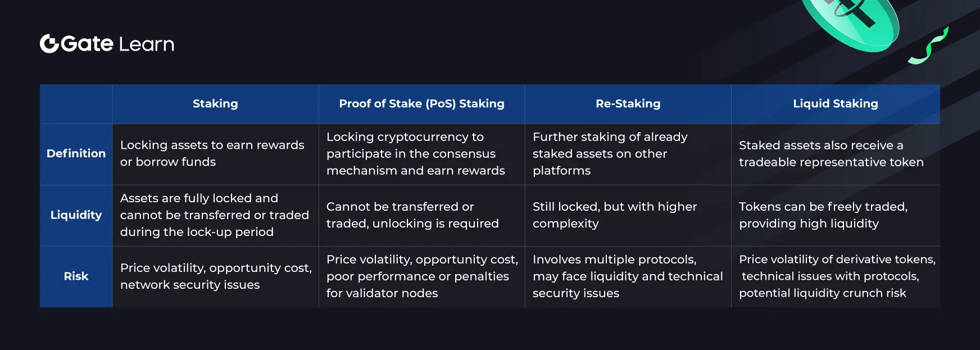
Task: Select the Staking column header
Action: click(x=215, y=104)
